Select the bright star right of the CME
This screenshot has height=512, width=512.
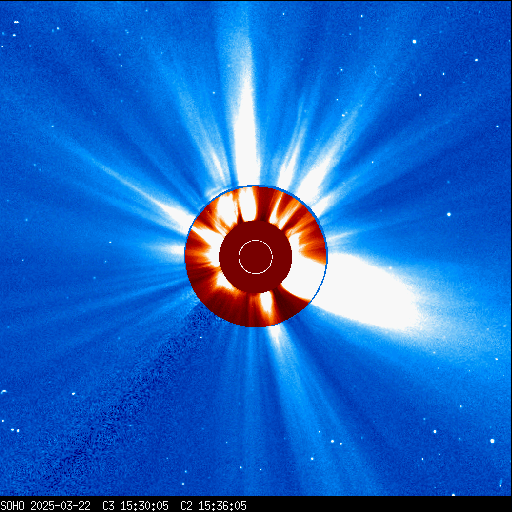pyautogui.click(x=449, y=214)
